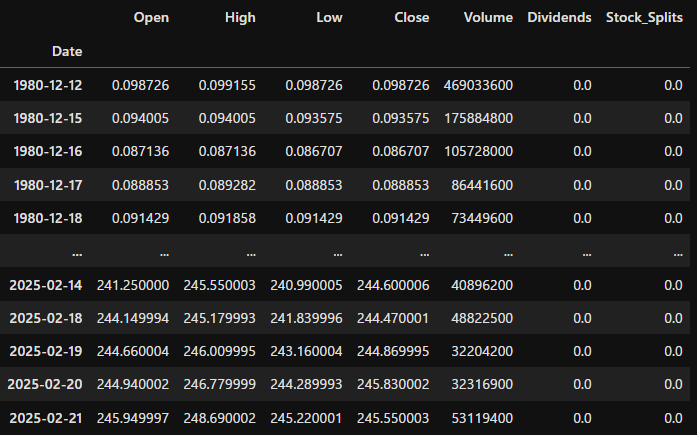Screen dimensions: 697x435
Task: Click the Low column header
Action: [329, 17]
